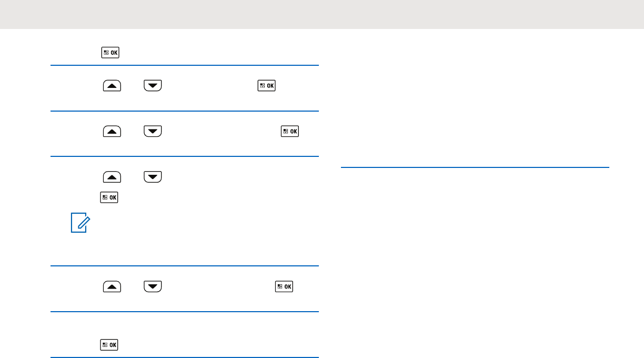The image size is (644, 358).
Task: Click the blue divider just below the note icon
Action: [185, 266]
